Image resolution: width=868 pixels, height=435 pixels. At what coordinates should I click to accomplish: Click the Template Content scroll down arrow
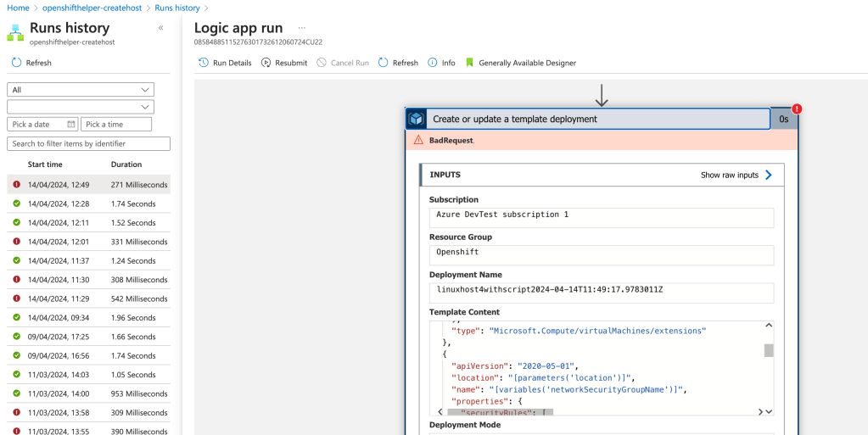pos(769,412)
